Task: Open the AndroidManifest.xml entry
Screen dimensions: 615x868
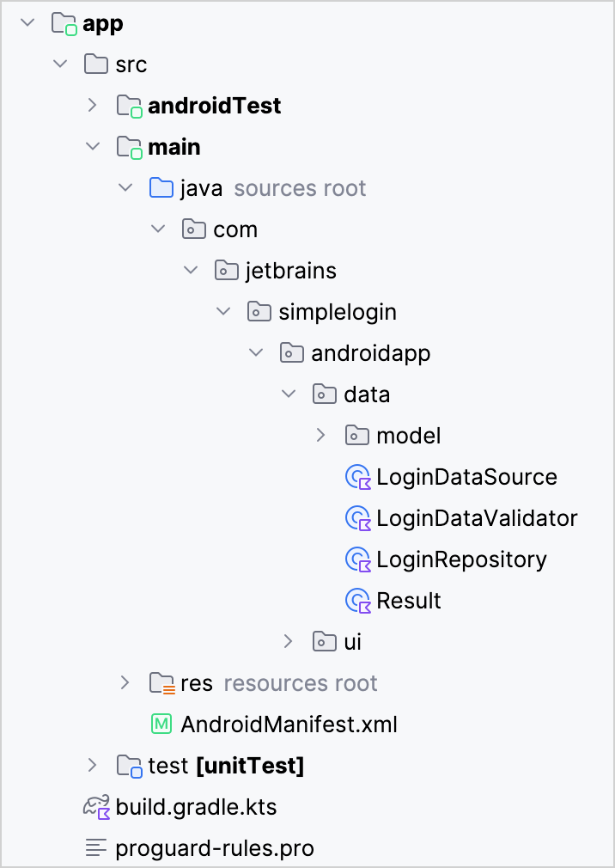Action: (288, 724)
